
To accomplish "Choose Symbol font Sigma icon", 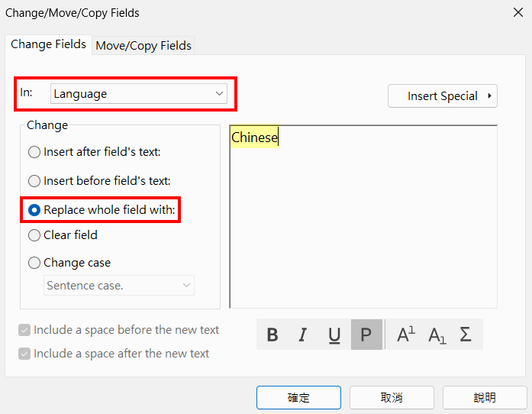I will pos(466,335).
